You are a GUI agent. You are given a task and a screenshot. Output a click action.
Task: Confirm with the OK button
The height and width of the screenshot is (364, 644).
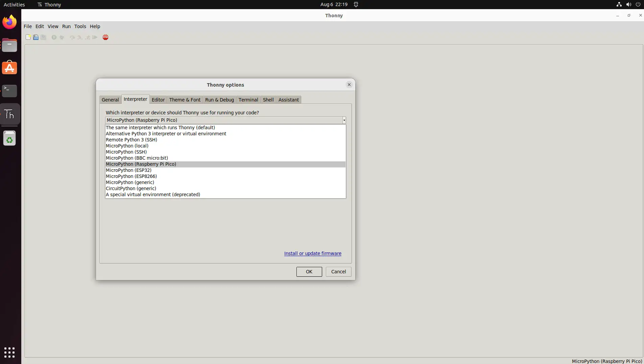309,272
